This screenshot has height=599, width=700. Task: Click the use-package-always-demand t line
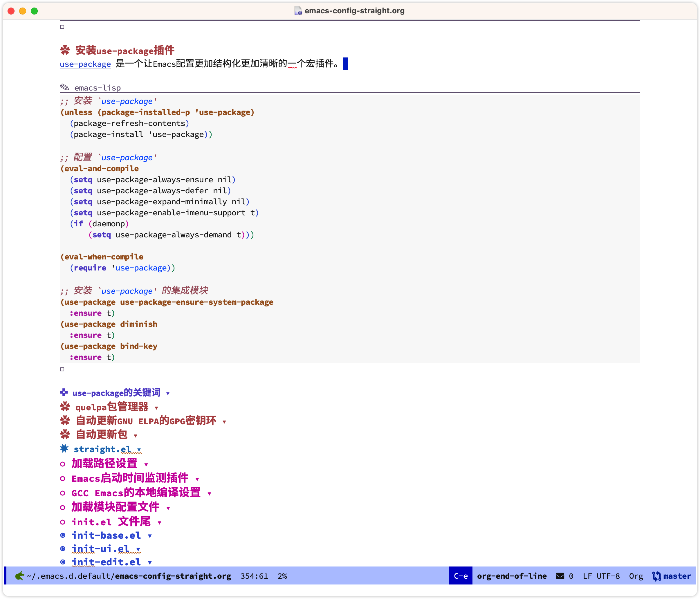tap(171, 235)
